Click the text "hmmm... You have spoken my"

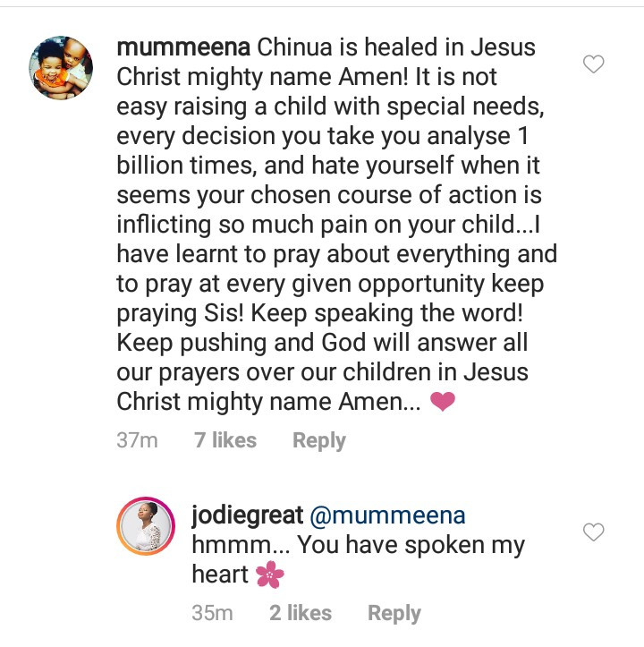(x=358, y=545)
